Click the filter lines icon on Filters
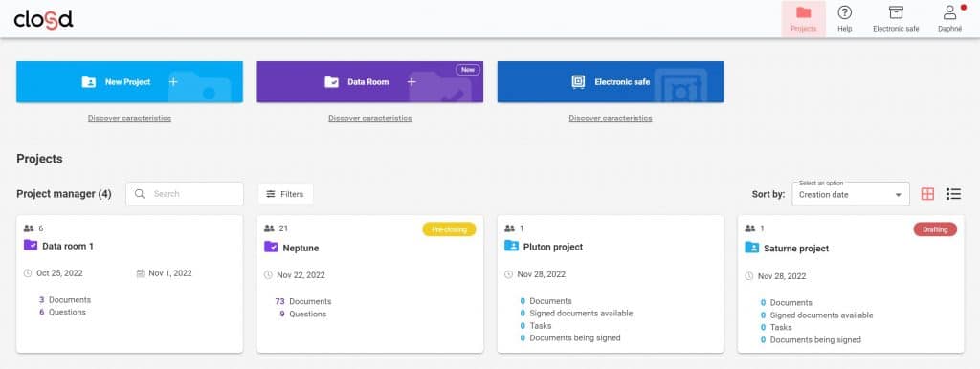The width and height of the screenshot is (980, 369). pyautogui.click(x=271, y=194)
